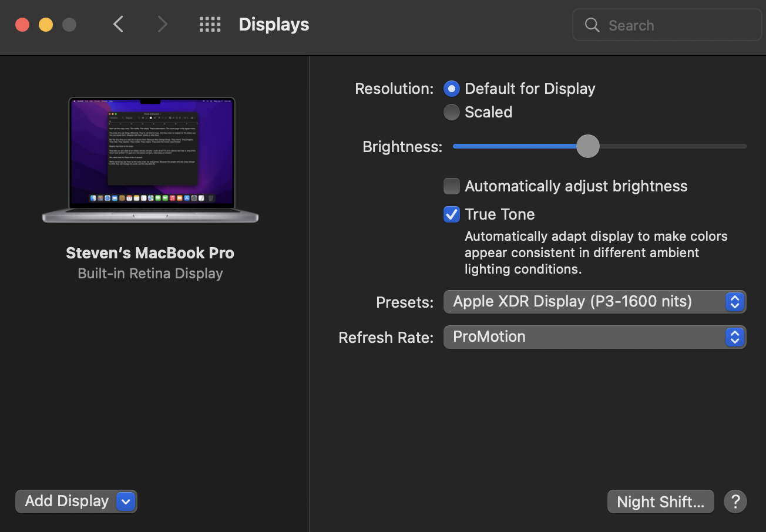Enable Automatically adjust brightness checkbox

click(x=451, y=186)
